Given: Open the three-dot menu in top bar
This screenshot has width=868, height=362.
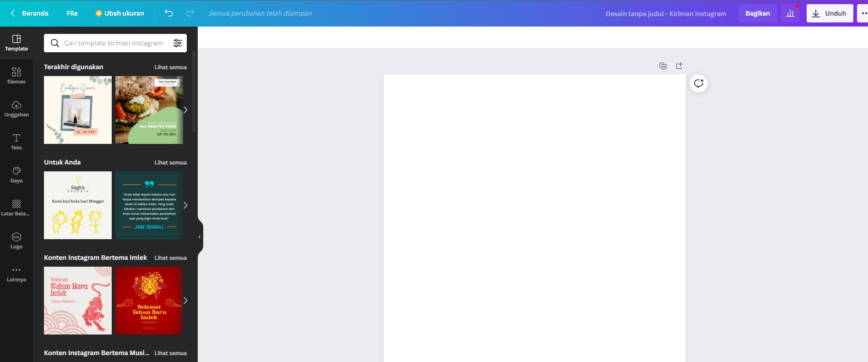Looking at the screenshot, I should point(863,13).
